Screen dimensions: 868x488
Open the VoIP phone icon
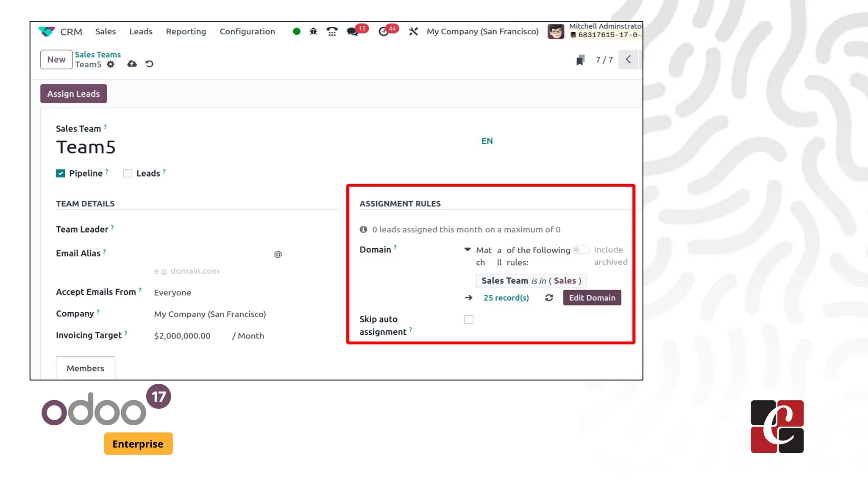tap(332, 31)
